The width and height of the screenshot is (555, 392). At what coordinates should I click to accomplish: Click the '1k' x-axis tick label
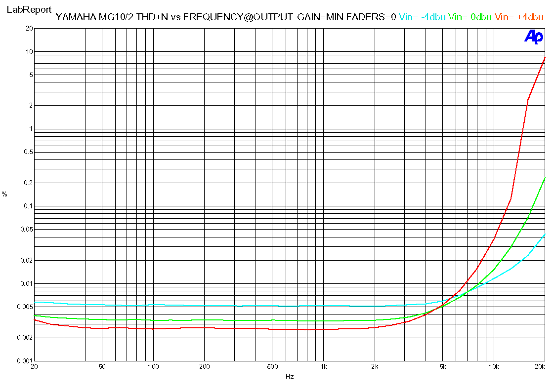pos(324,366)
